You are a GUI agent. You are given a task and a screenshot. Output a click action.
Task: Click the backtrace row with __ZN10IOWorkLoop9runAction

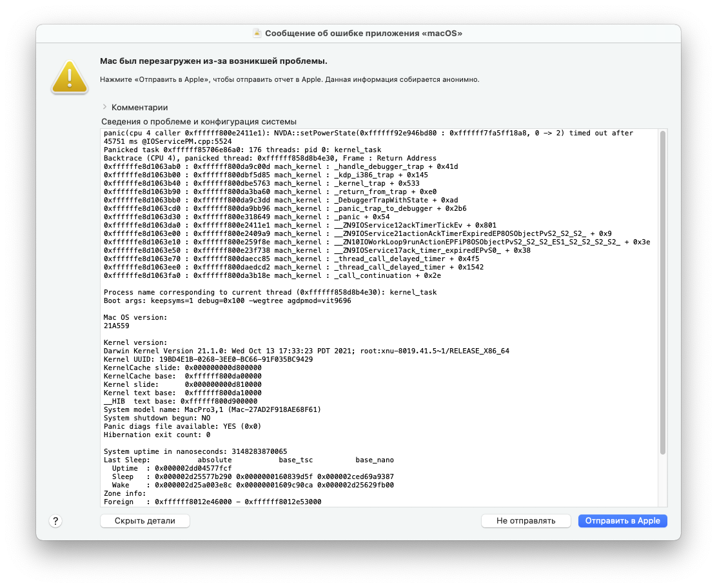click(x=377, y=242)
